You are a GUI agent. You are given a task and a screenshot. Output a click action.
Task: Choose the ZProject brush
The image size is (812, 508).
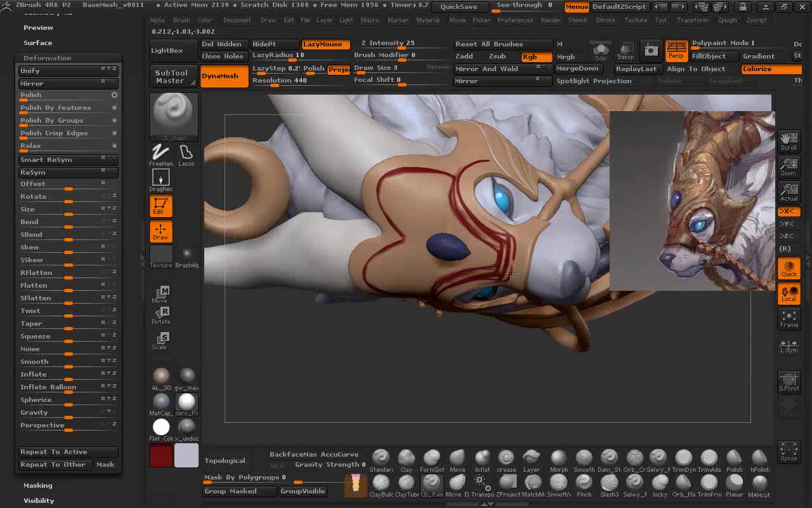coord(507,486)
